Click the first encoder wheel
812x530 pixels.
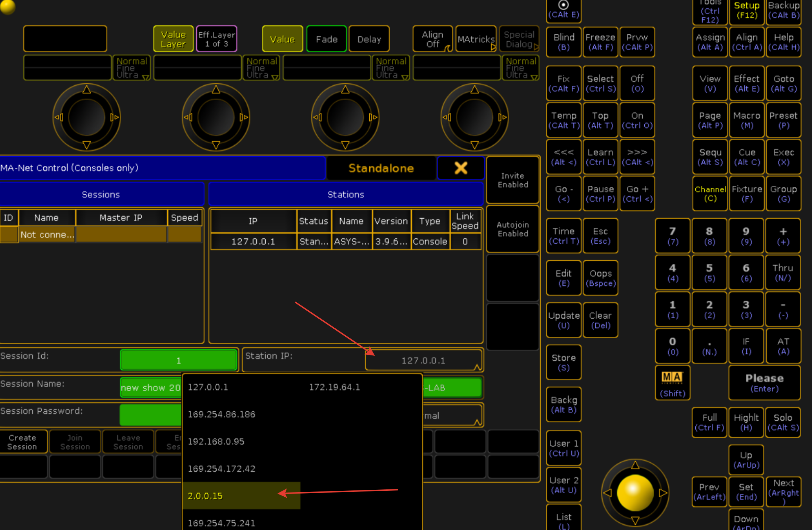pyautogui.click(x=87, y=117)
